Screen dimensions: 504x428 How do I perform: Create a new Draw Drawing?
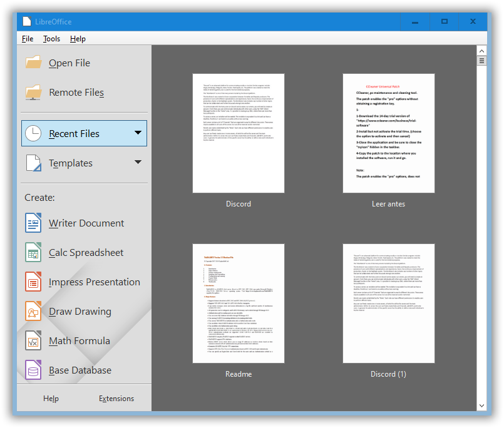click(x=80, y=312)
